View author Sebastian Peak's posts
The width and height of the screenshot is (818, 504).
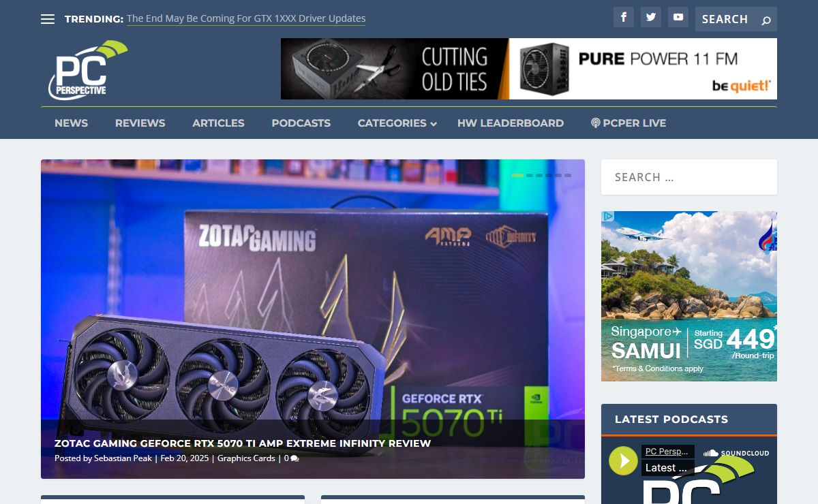123,458
